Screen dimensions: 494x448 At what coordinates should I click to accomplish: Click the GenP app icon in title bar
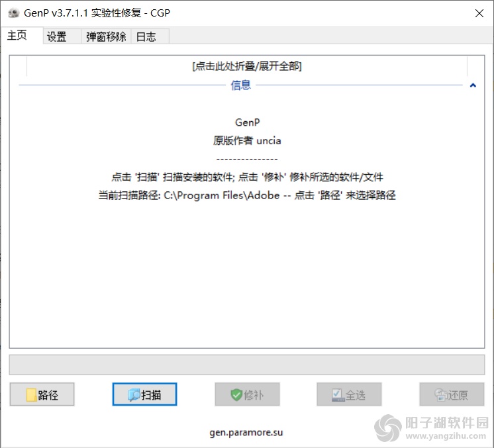click(x=13, y=13)
